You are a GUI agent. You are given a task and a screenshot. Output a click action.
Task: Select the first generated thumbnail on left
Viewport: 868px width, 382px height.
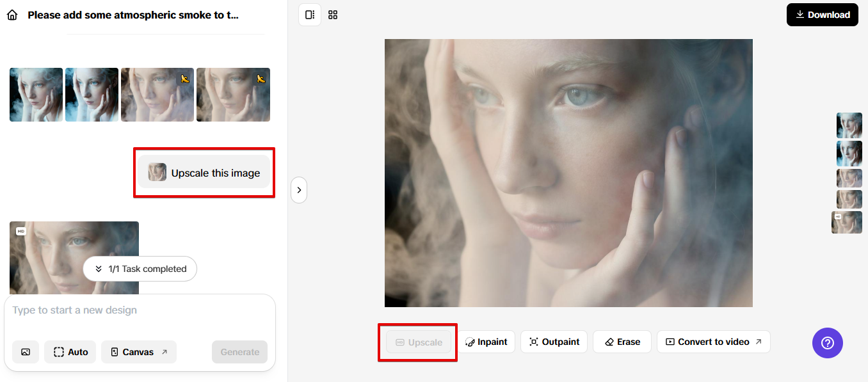pos(36,95)
